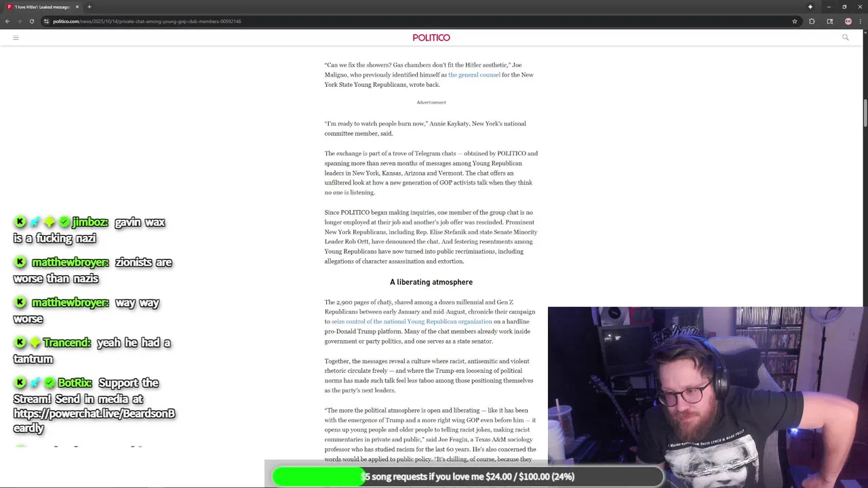Click BotRix username in chat overlay
Image resolution: width=868 pixels, height=488 pixels.
pyautogui.click(x=75, y=383)
